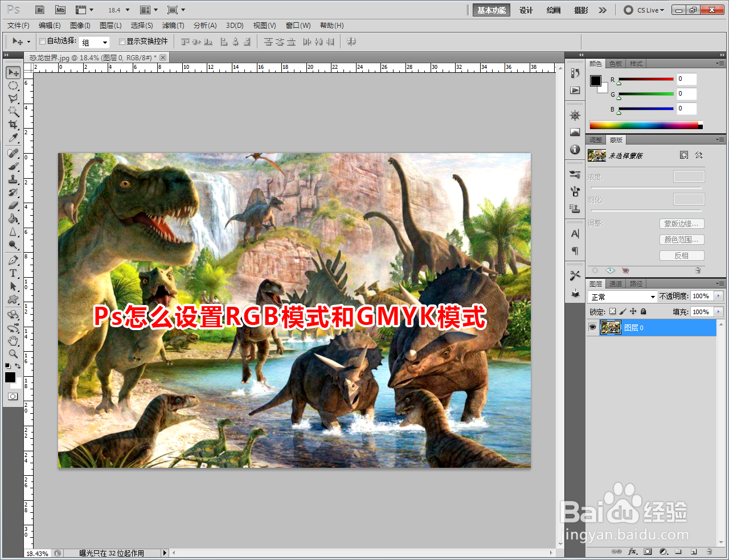The image size is (729, 560).
Task: Select the Brush tool
Action: pyautogui.click(x=13, y=167)
